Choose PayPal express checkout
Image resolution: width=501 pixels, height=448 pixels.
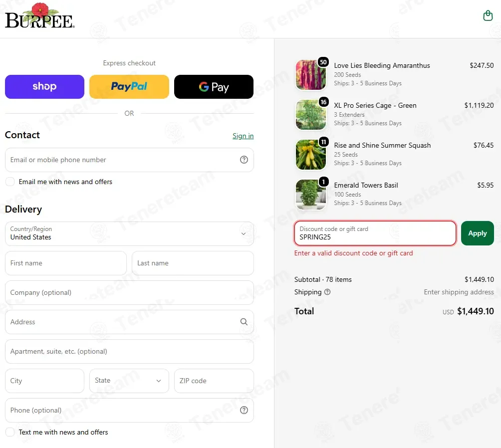coord(129,87)
